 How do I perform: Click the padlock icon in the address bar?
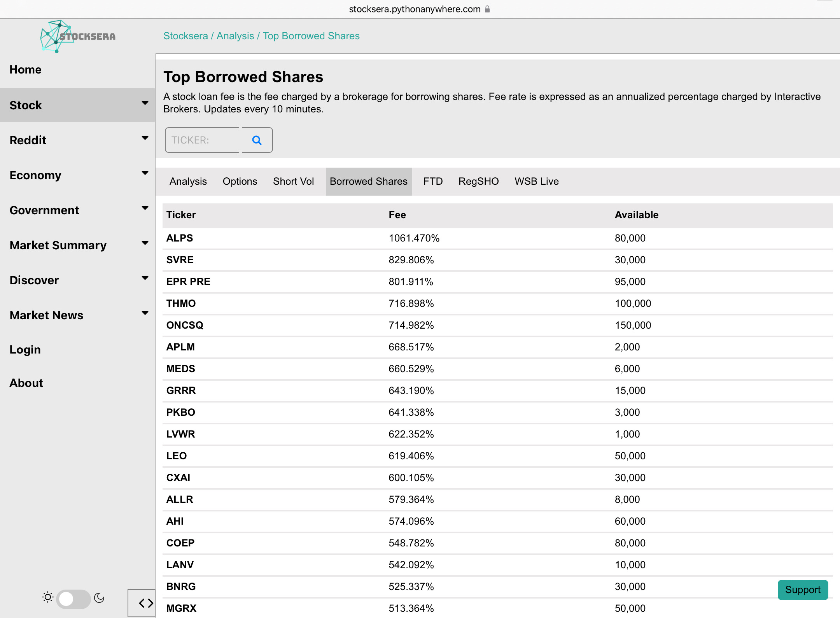pyautogui.click(x=487, y=9)
